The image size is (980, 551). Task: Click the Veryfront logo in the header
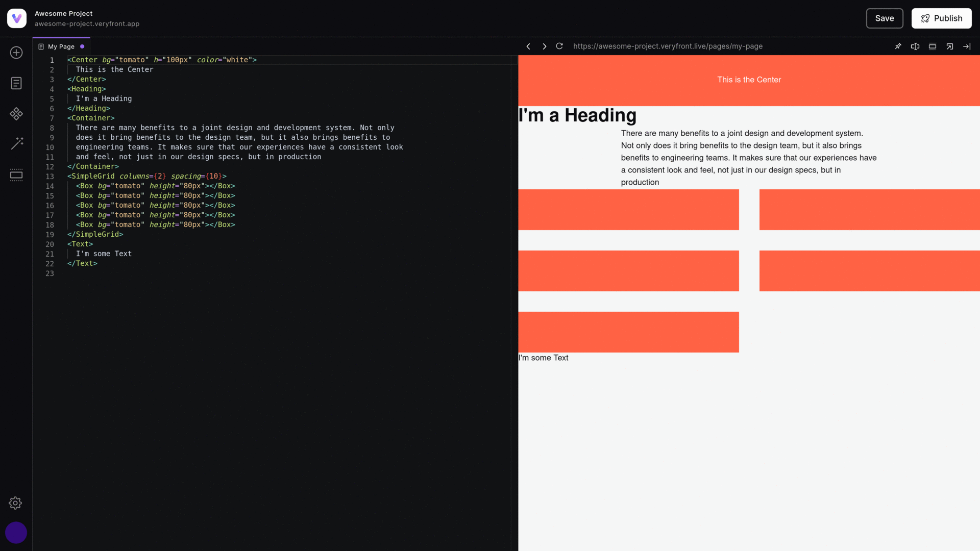[x=17, y=18]
